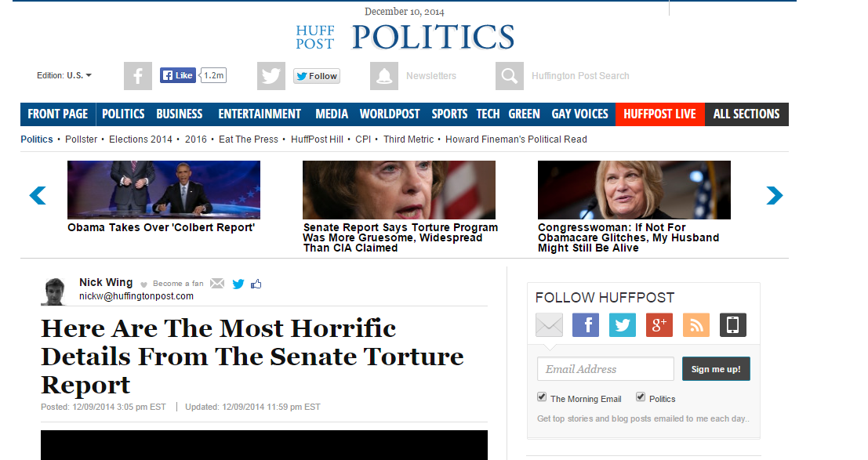Open the mobile phone follow icon

pos(733,325)
